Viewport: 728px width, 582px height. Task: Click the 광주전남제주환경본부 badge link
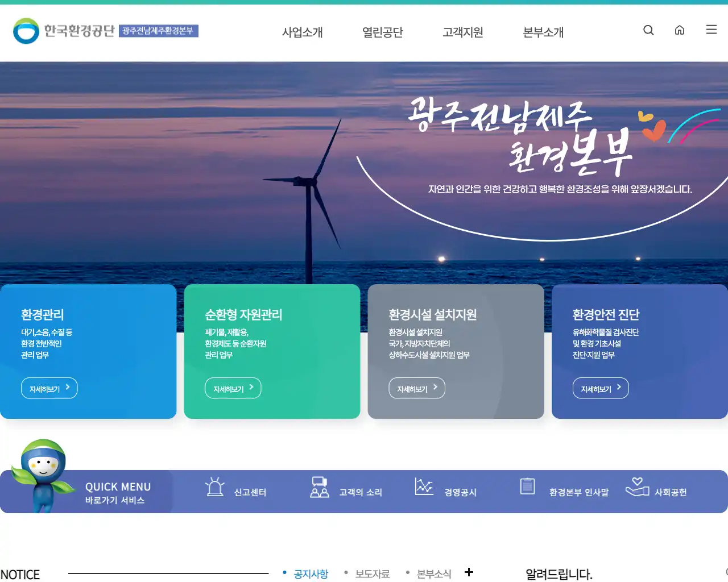[x=160, y=32]
